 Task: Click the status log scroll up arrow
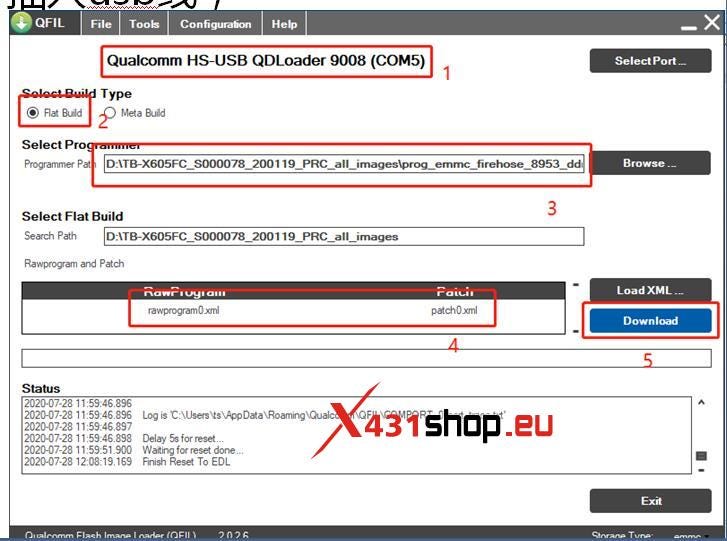[701, 402]
